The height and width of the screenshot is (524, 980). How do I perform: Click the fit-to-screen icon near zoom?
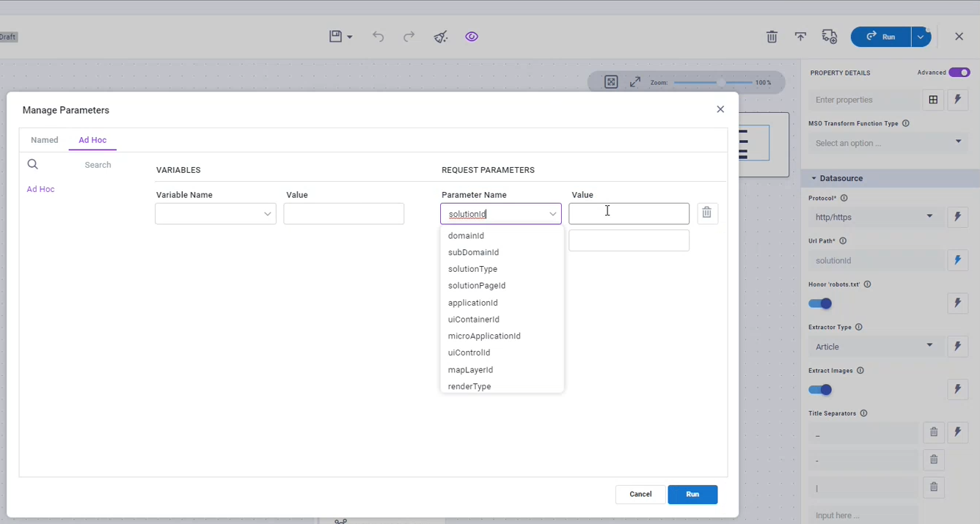(611, 82)
